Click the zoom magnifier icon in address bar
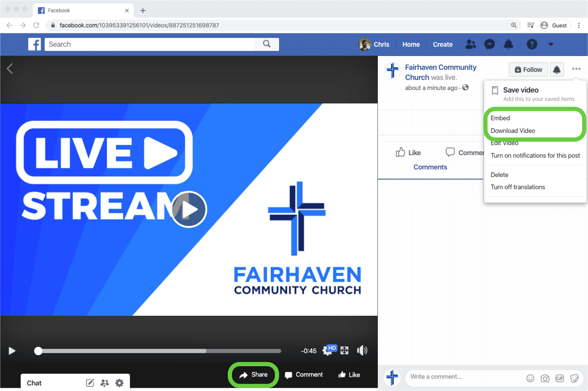Image resolution: width=588 pixels, height=391 pixels. click(514, 25)
